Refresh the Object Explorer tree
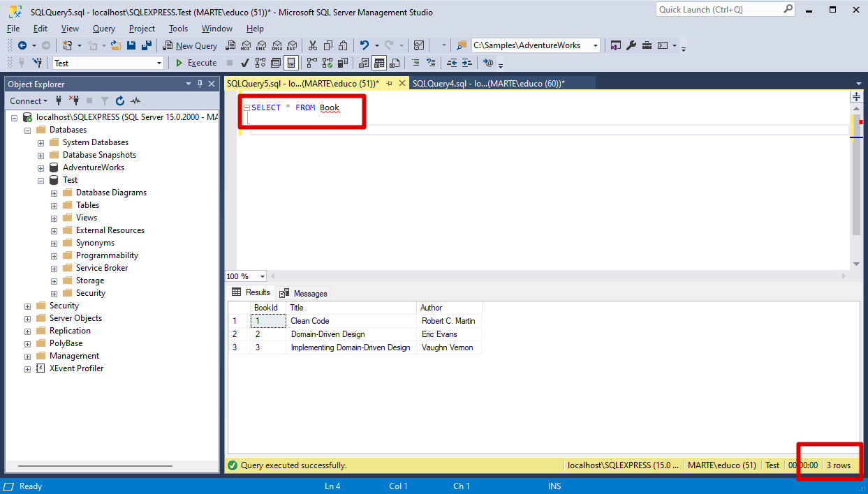The image size is (868, 494). tap(120, 100)
